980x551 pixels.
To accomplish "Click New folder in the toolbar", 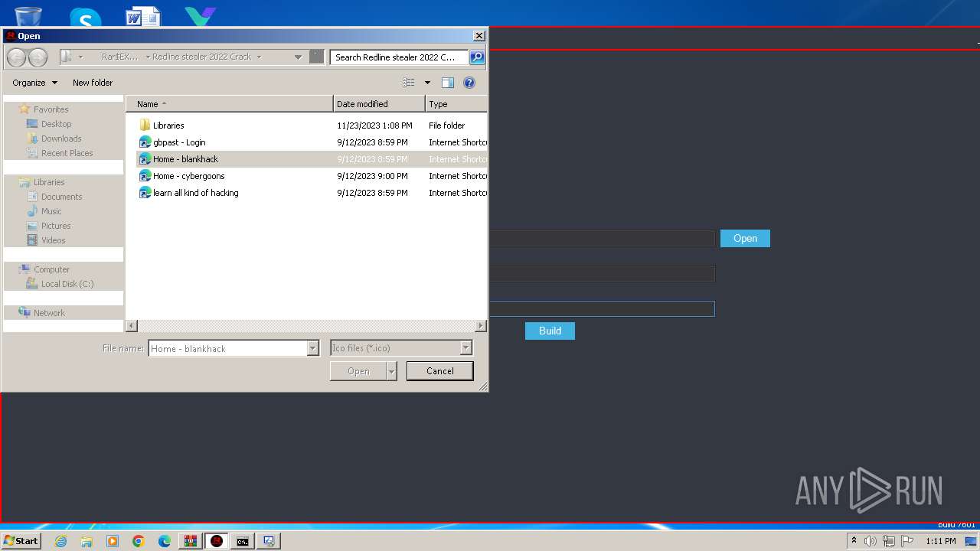I will 93,83.
